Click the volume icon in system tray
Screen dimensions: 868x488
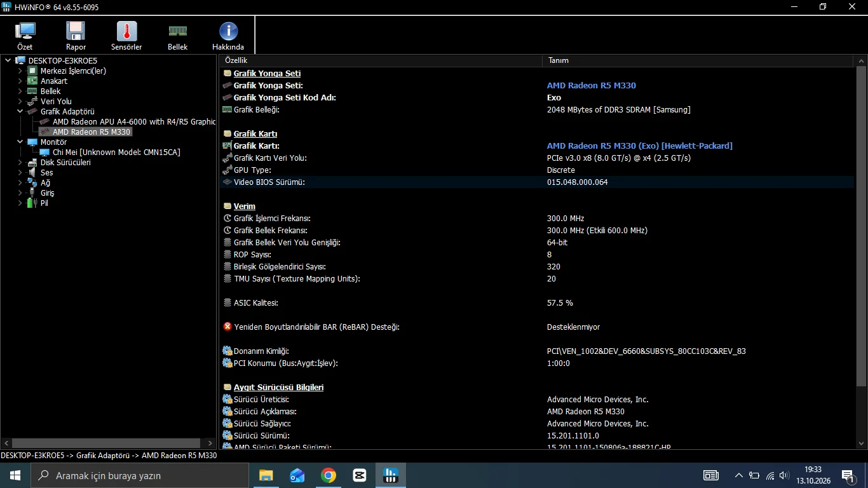[784, 475]
